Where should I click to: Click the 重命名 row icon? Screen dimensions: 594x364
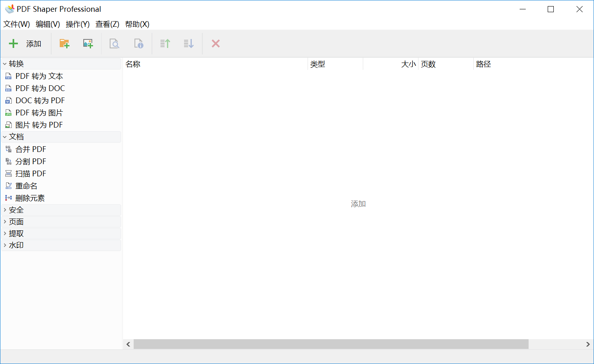[x=9, y=186]
